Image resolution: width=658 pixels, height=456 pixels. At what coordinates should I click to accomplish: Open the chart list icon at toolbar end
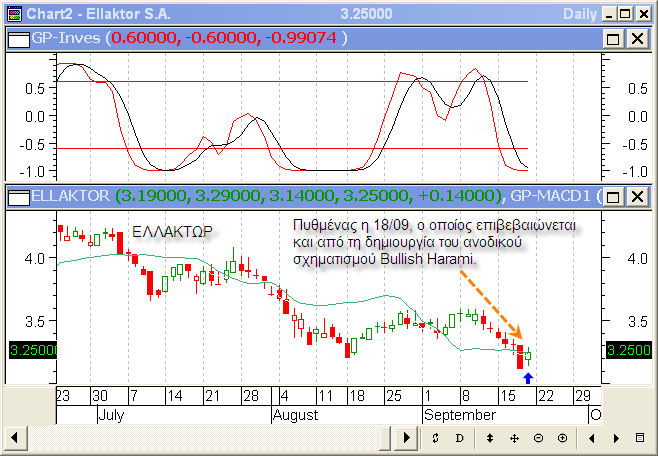coord(641,438)
